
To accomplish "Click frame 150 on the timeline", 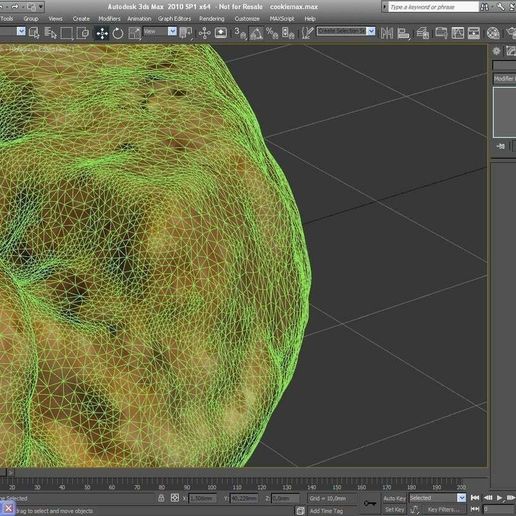I will click(x=337, y=487).
